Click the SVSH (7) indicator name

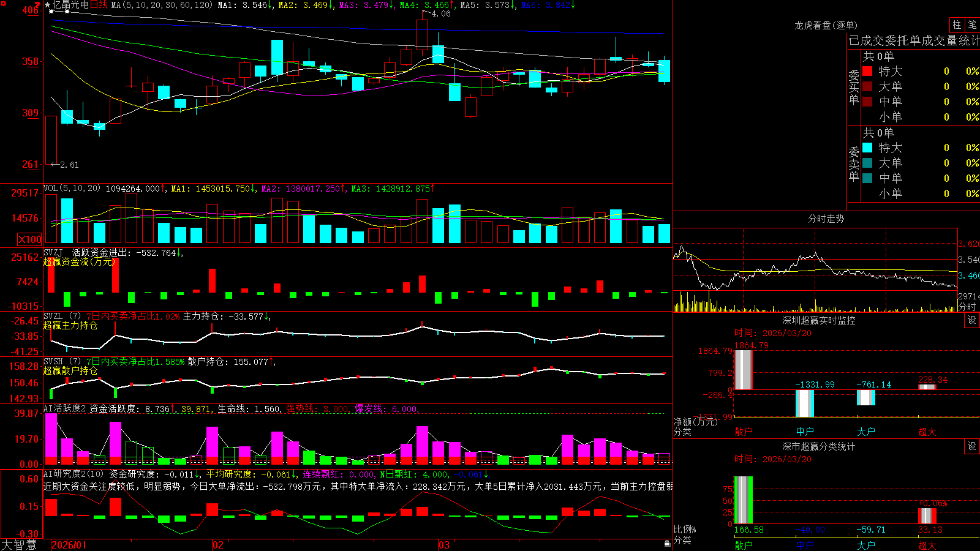point(62,361)
